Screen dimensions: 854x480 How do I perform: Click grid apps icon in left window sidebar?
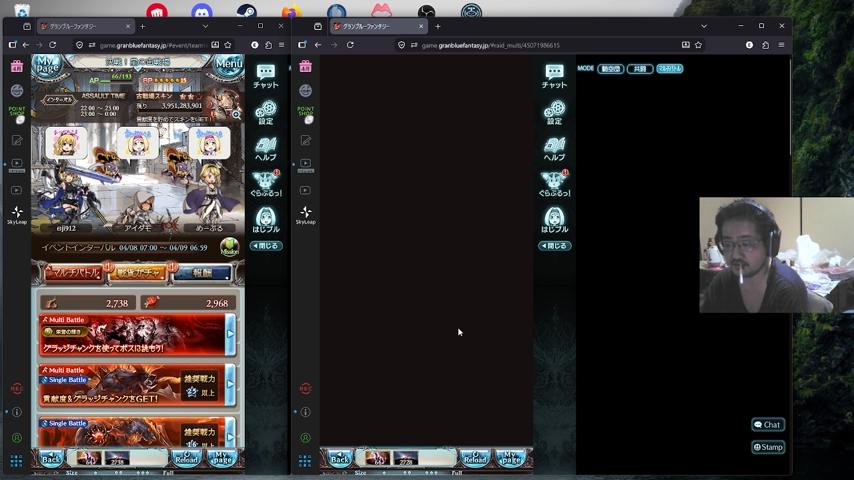coord(16,461)
